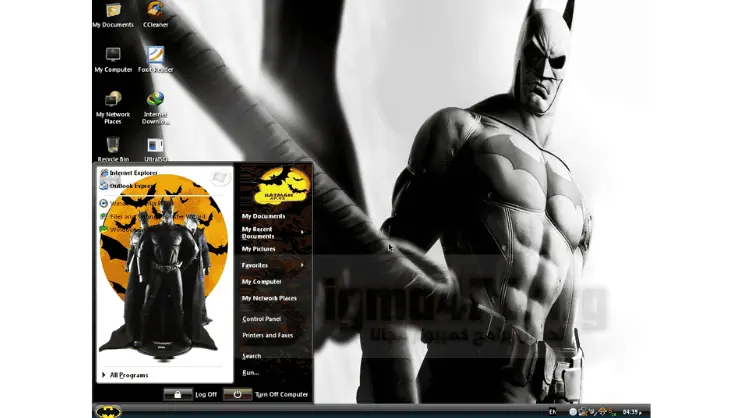This screenshot has width=743, height=418.
Task: Launch Windows Media Player from Start menu
Action: tap(137, 203)
